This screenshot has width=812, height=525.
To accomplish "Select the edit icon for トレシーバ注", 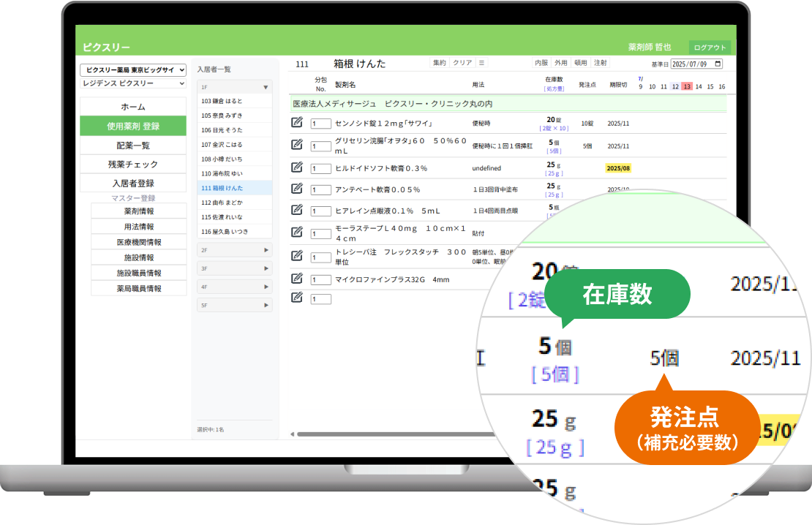I will [x=296, y=253].
